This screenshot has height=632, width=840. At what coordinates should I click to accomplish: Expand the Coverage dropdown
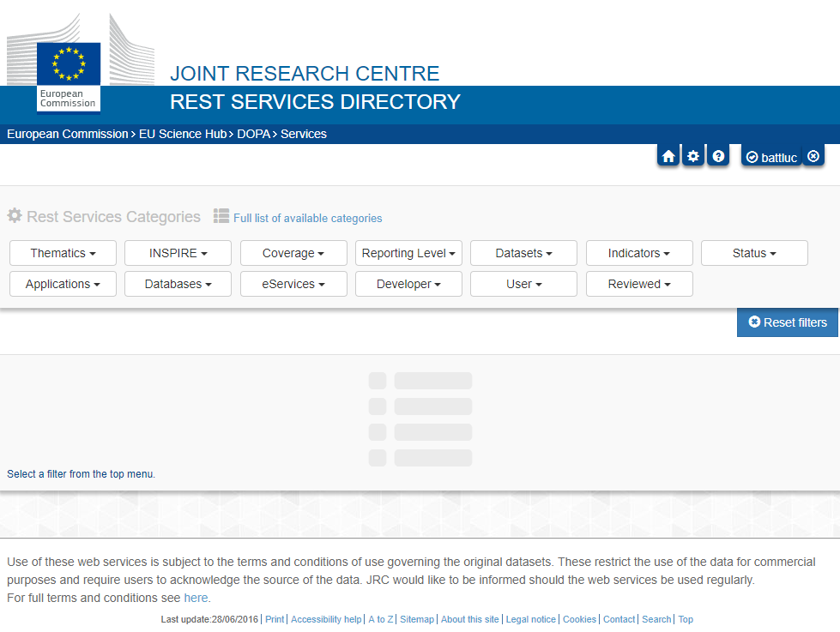point(293,253)
